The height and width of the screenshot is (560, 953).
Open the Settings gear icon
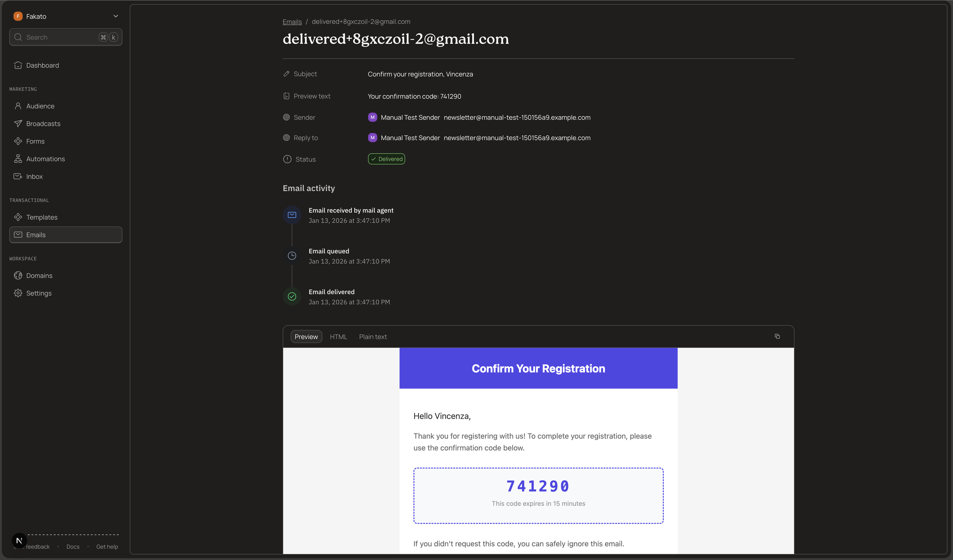tap(18, 293)
